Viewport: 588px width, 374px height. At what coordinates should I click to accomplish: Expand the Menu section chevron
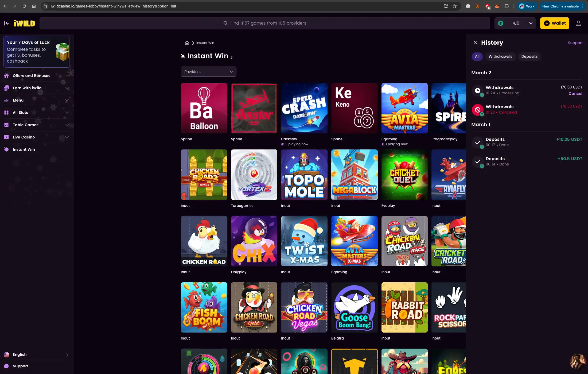(67, 100)
